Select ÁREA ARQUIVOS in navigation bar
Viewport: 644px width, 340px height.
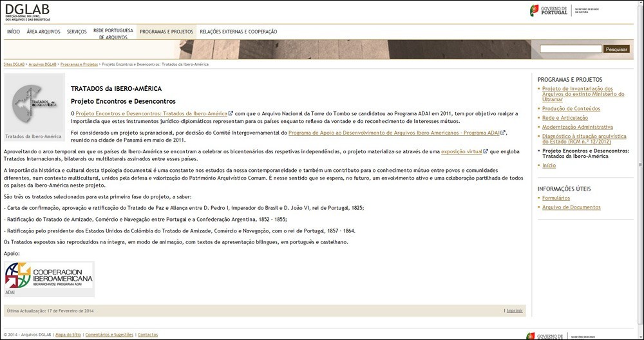click(44, 32)
